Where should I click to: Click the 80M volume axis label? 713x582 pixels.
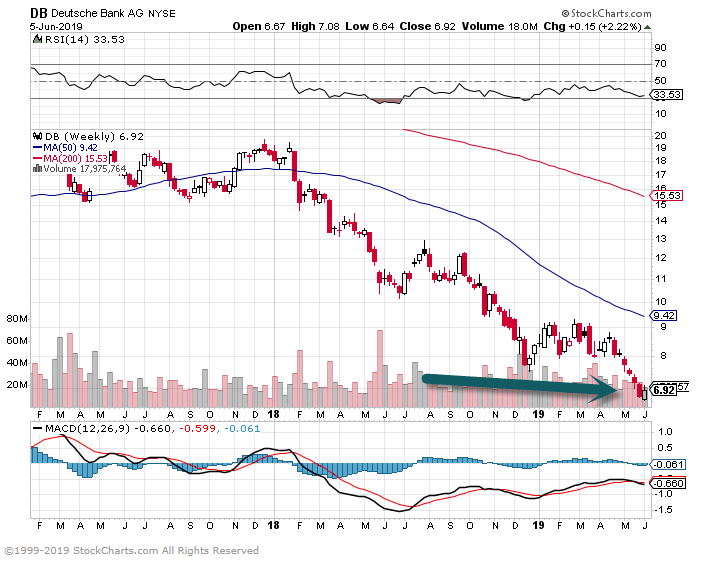[17, 319]
